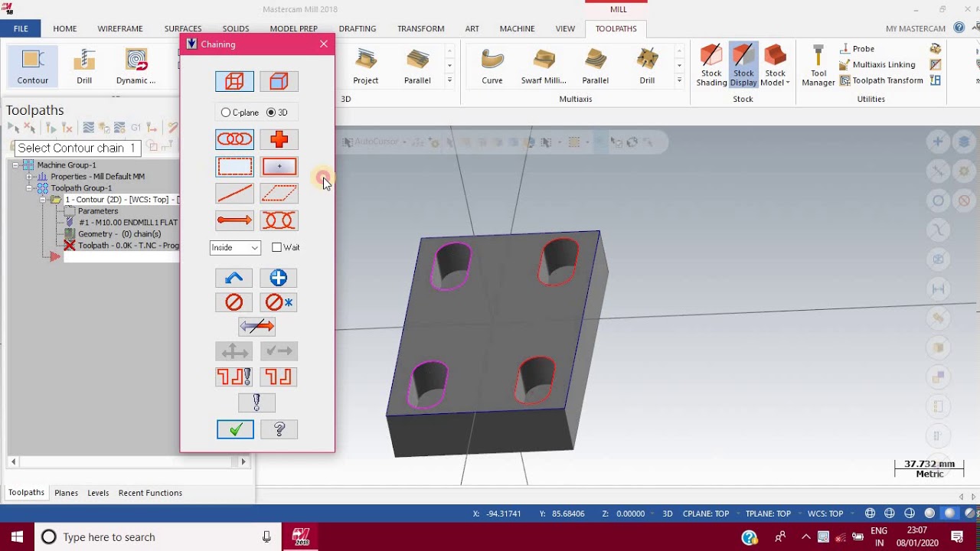Select the C-plane radio button
Screen dimensions: 980x551
coord(226,112)
